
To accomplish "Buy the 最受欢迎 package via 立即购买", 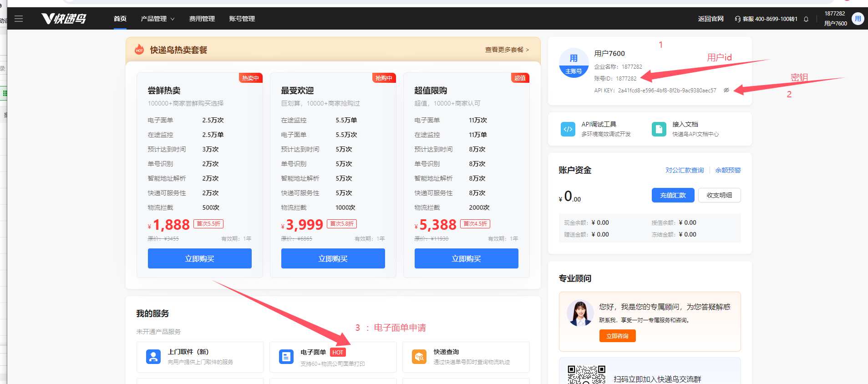I will 333,258.
